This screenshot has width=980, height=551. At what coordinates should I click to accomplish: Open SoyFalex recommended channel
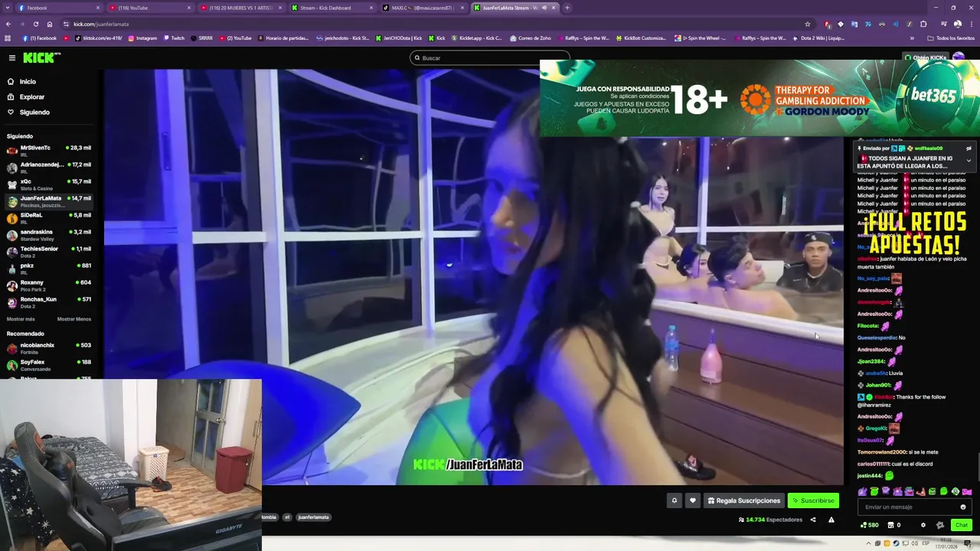click(x=49, y=364)
